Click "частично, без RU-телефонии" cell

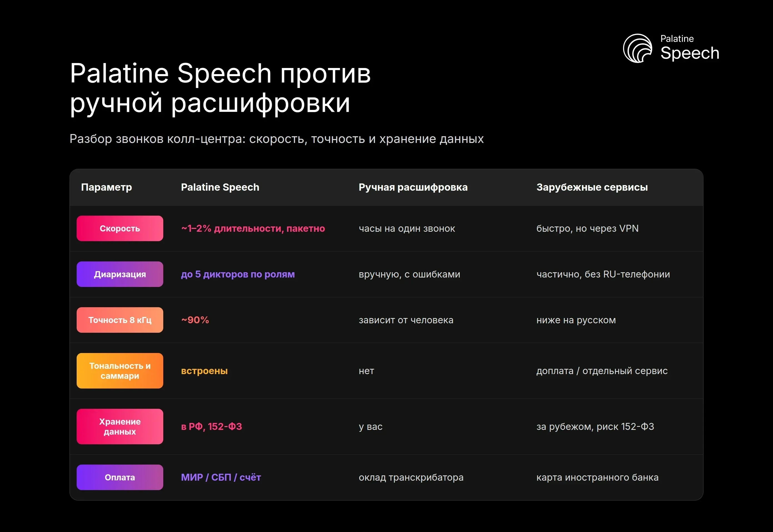(603, 274)
